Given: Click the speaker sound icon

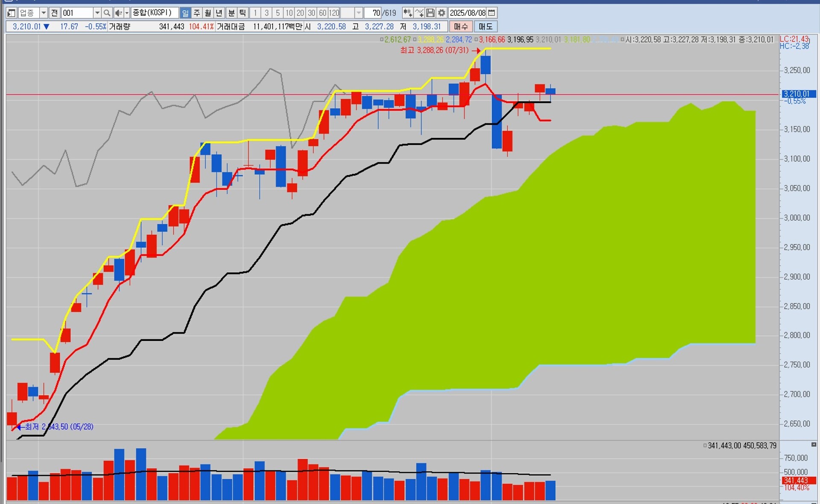Looking at the screenshot, I should coord(118,13).
